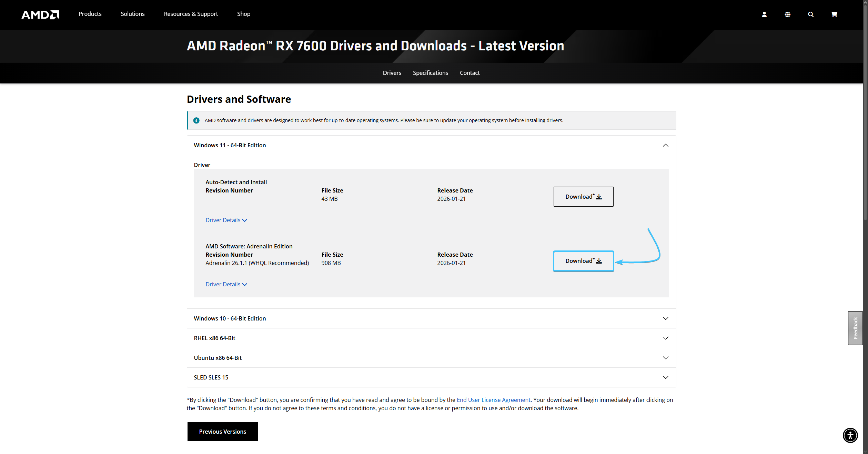Switch to the Specifications tab
Screen dimensions: 868x454
click(430, 73)
